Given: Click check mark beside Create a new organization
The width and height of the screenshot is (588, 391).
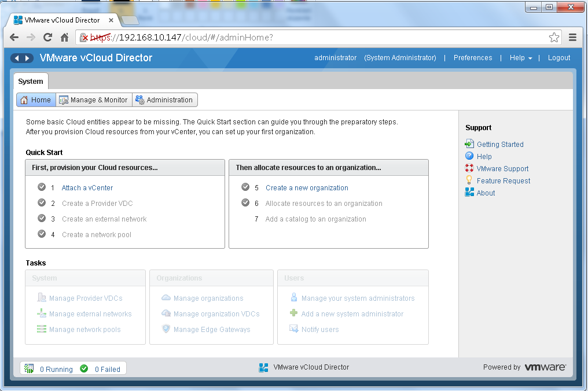Looking at the screenshot, I should (245, 187).
